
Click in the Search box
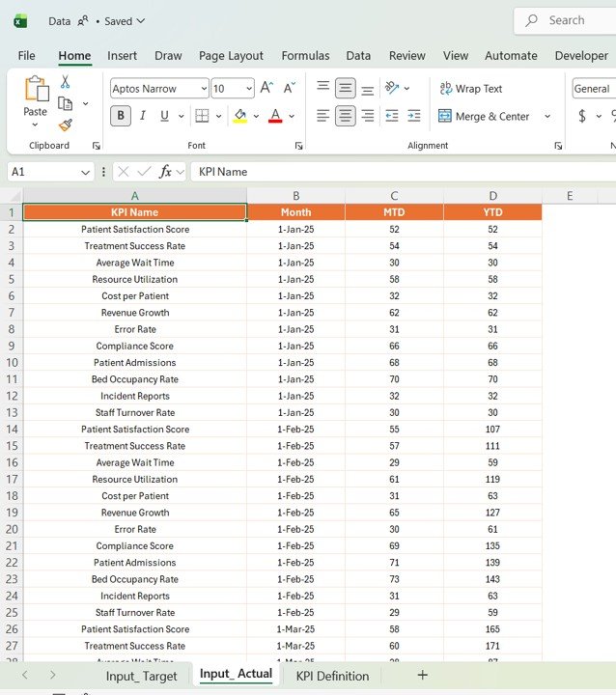566,20
